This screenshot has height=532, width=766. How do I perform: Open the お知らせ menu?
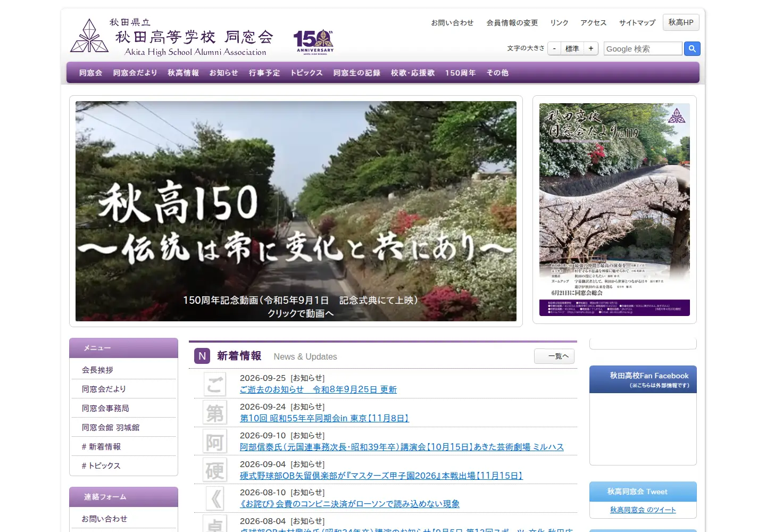[x=224, y=73]
